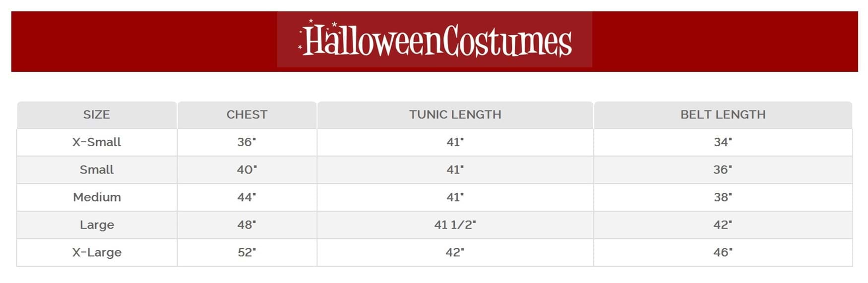Click the 48" chest value for Large
Screen dimensions: 868x283
point(247,225)
